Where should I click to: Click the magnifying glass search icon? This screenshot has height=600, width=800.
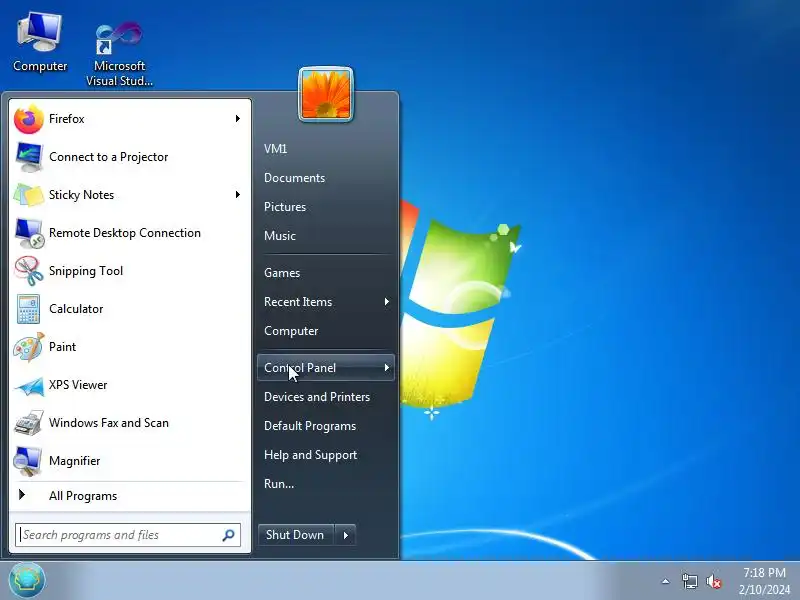coord(229,535)
